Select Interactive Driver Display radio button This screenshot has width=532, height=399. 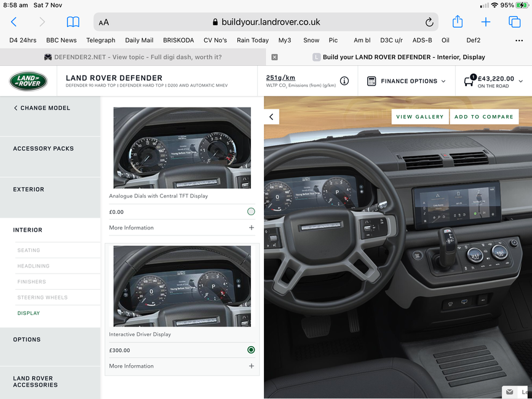(x=251, y=350)
